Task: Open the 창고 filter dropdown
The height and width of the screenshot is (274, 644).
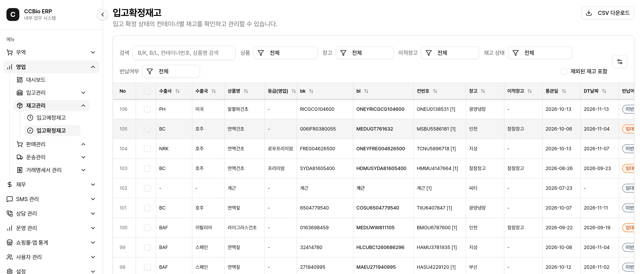Action: [364, 53]
